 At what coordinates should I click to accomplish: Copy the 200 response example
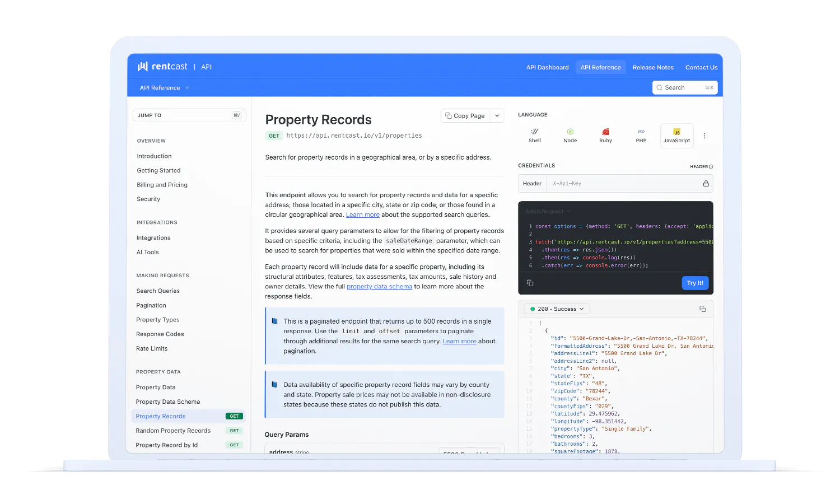(703, 309)
